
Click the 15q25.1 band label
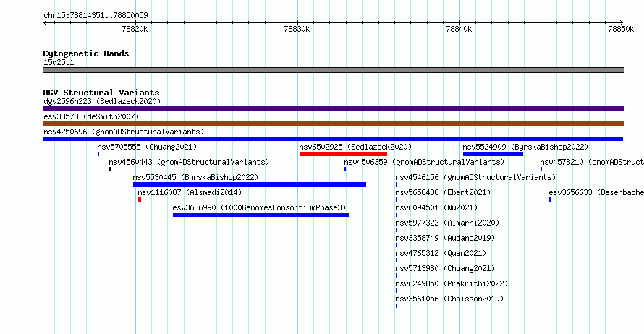[x=59, y=62]
